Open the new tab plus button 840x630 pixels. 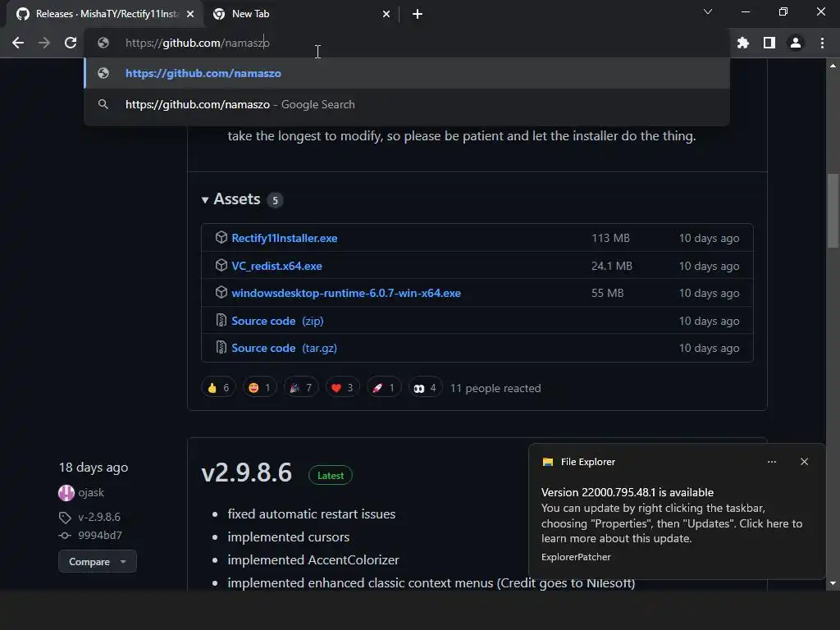418,14
